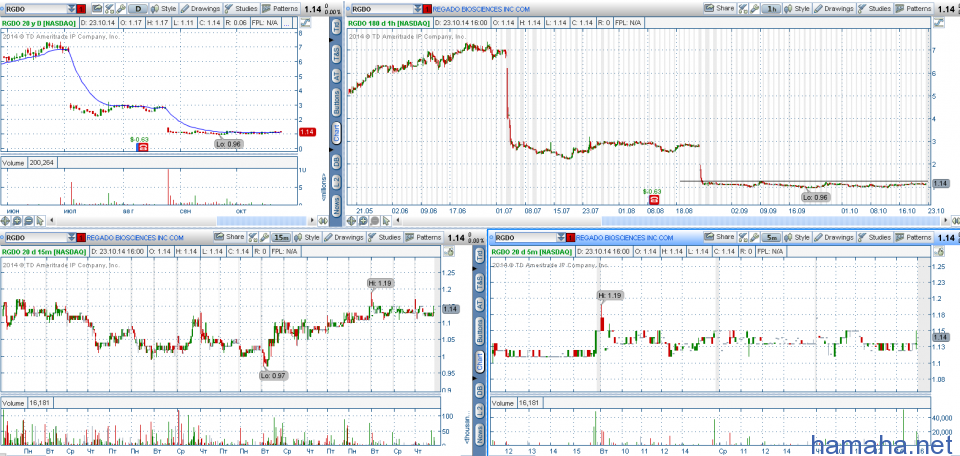This screenshot has height=456, width=960.
Task: Open share menu in top-left daily chart
Action: [x=97, y=9]
